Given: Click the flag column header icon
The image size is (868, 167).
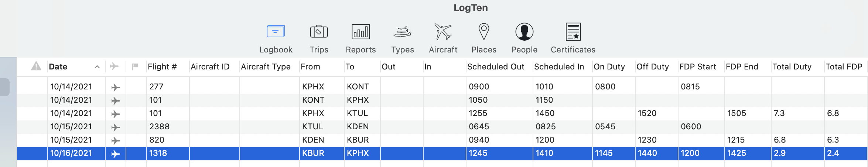Looking at the screenshot, I should click(135, 67).
